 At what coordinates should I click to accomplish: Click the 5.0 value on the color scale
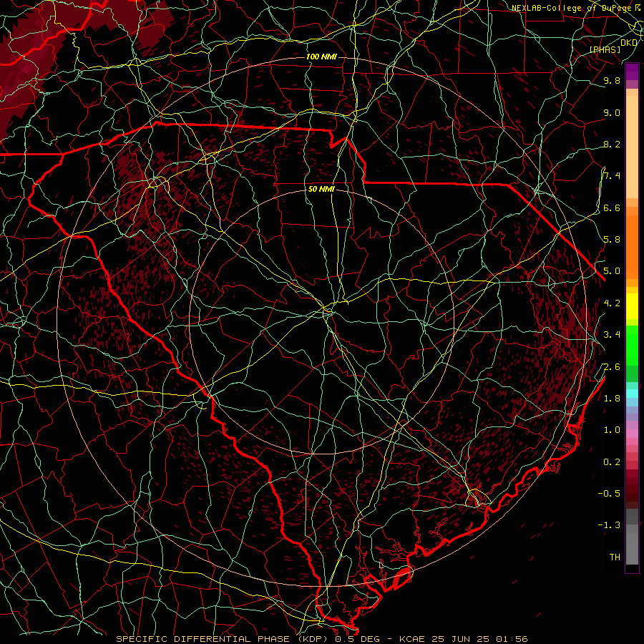(x=612, y=271)
